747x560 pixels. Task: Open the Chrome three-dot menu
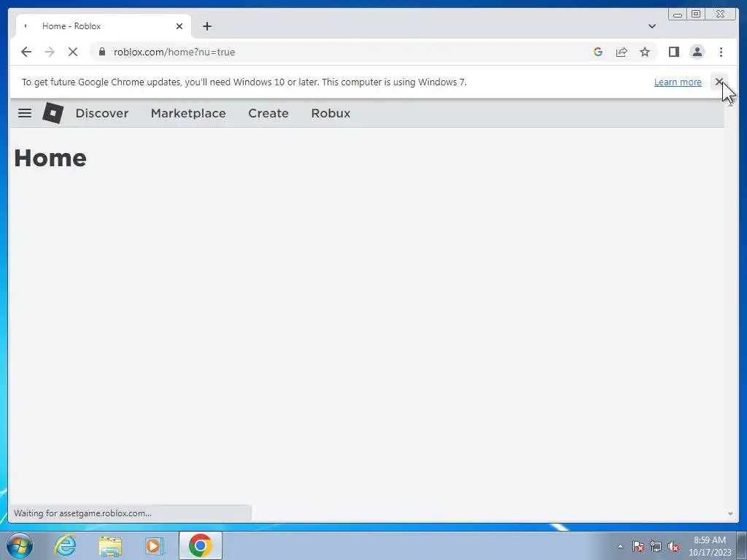pos(721,52)
